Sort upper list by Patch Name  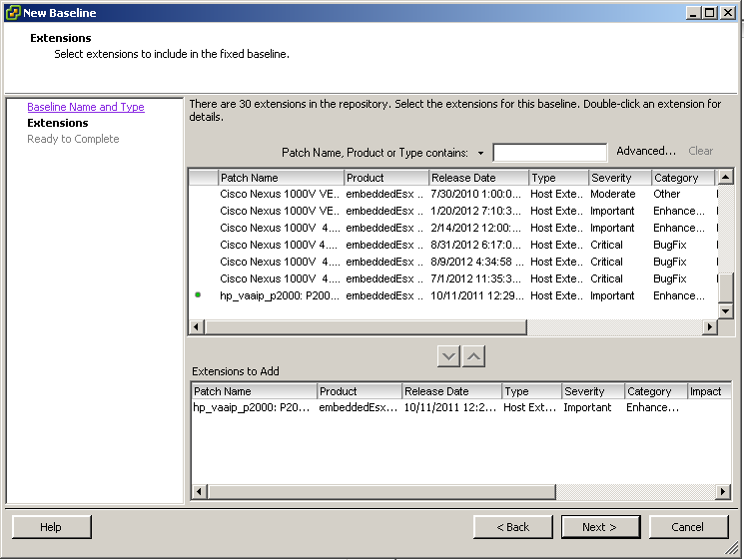pos(281,178)
